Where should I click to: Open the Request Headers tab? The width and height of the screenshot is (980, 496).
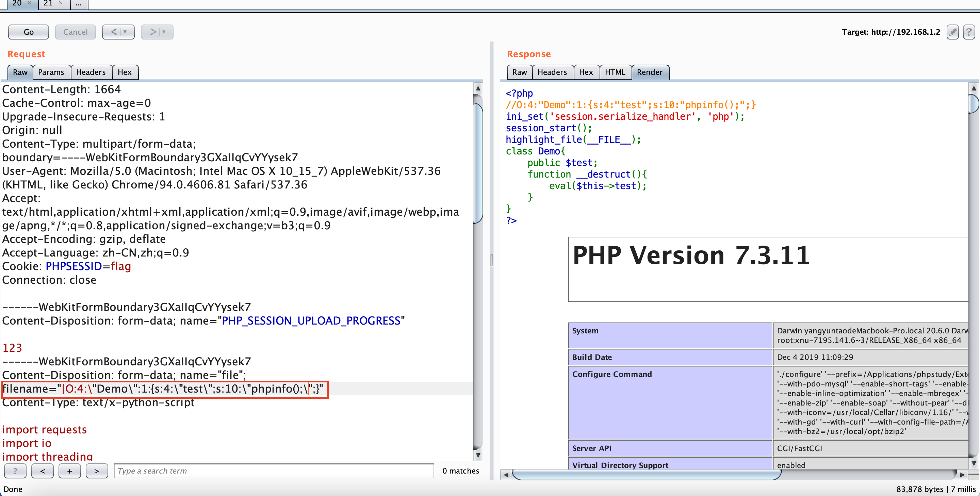(91, 72)
